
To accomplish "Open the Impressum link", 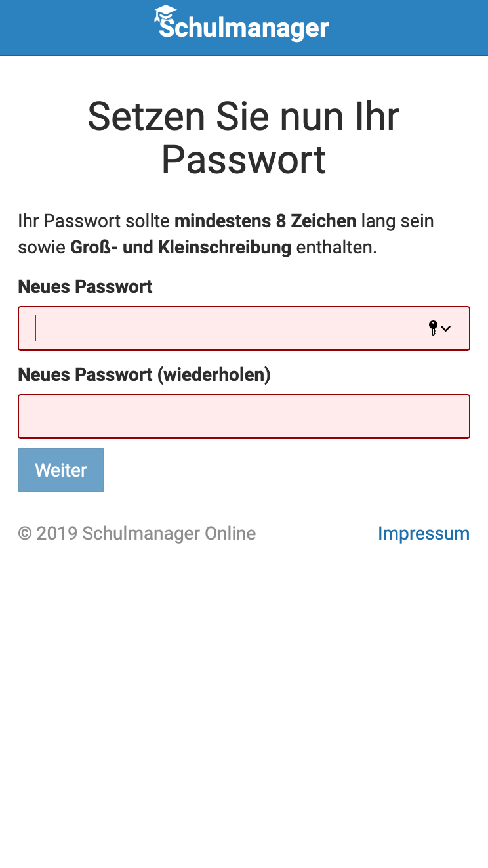I will pos(424,533).
